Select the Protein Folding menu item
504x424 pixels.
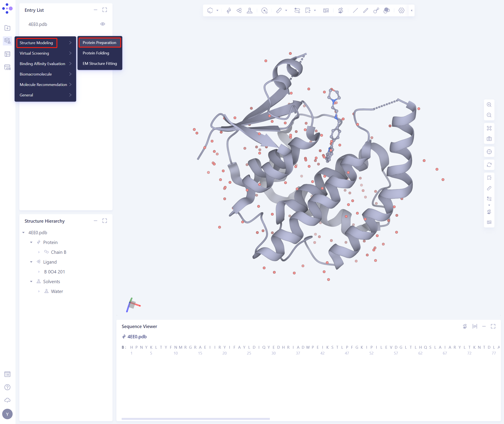(96, 53)
